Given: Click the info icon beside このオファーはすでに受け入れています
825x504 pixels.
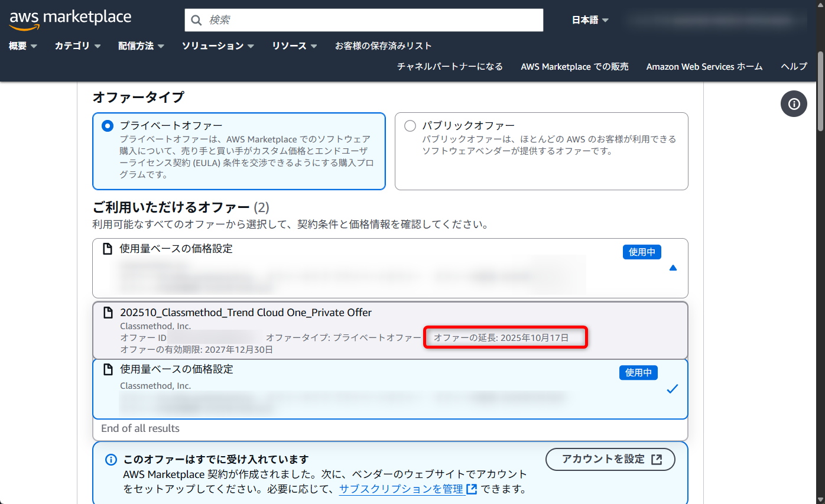Looking at the screenshot, I should pyautogui.click(x=111, y=460).
